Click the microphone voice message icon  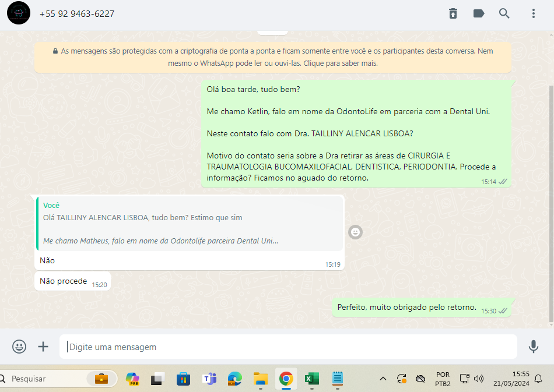point(533,347)
